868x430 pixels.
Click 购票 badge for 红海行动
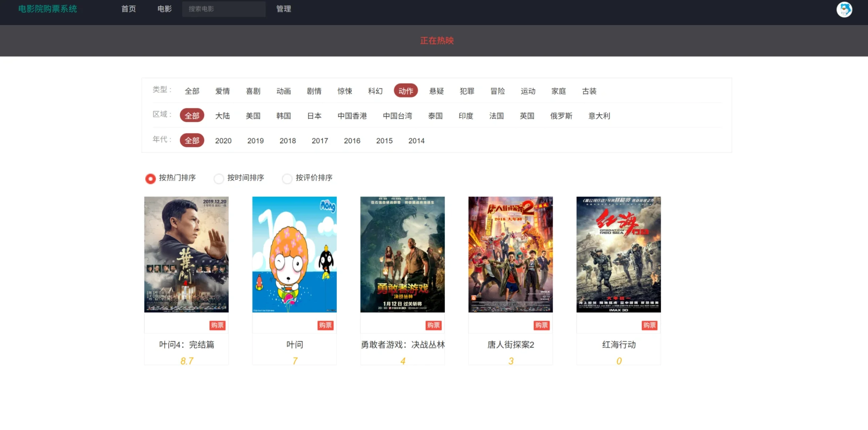pos(650,325)
